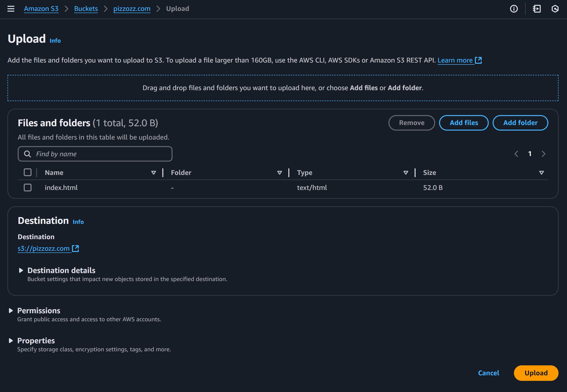Click the Add files button
567x392 pixels.
(x=464, y=123)
